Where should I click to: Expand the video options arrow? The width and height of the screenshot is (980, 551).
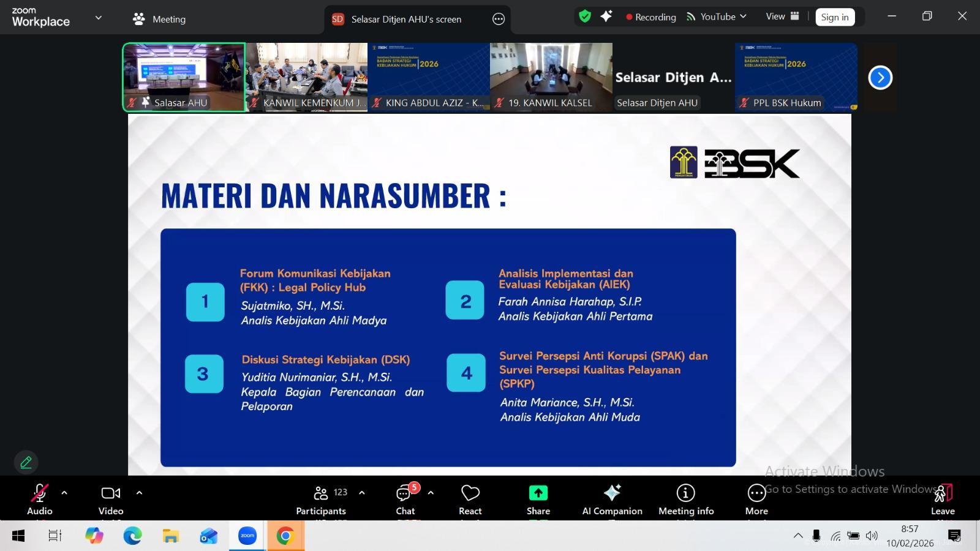coord(139,492)
